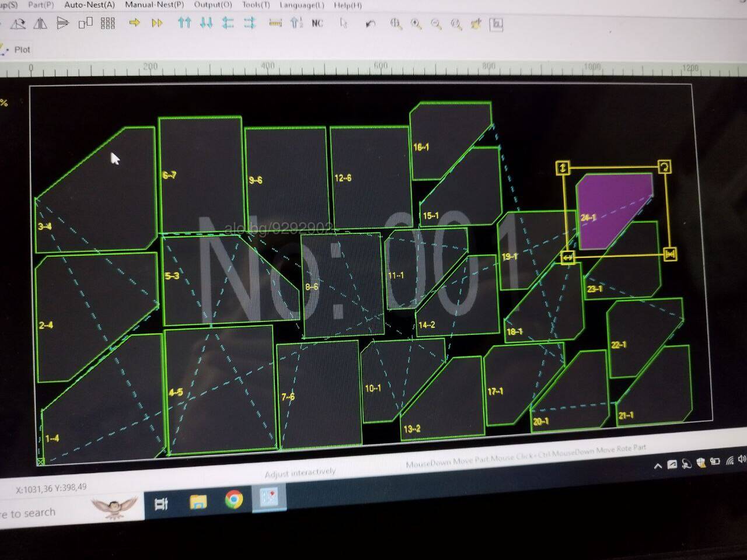Select nested part 9-6

pyautogui.click(x=286, y=180)
